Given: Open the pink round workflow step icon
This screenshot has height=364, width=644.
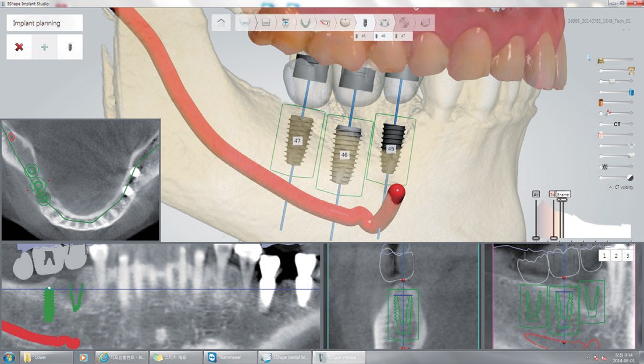Looking at the screenshot, I should 404,22.
